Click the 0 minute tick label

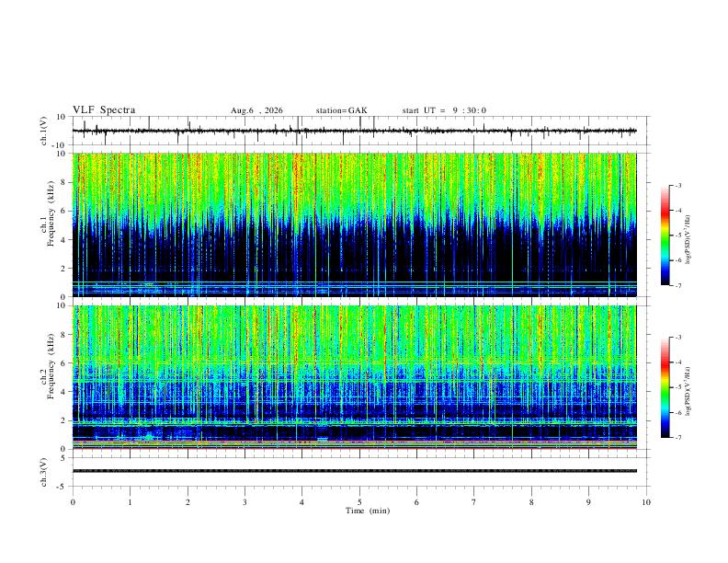73,502
